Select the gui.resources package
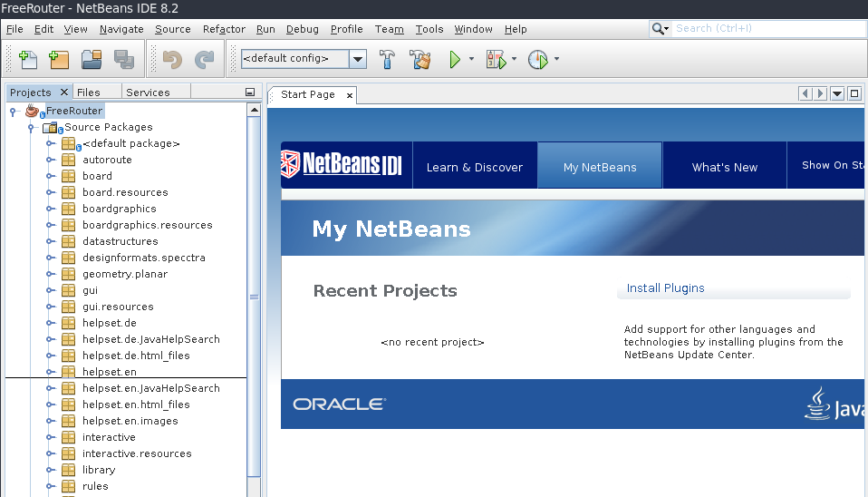The width and height of the screenshot is (868, 497). [x=118, y=307]
